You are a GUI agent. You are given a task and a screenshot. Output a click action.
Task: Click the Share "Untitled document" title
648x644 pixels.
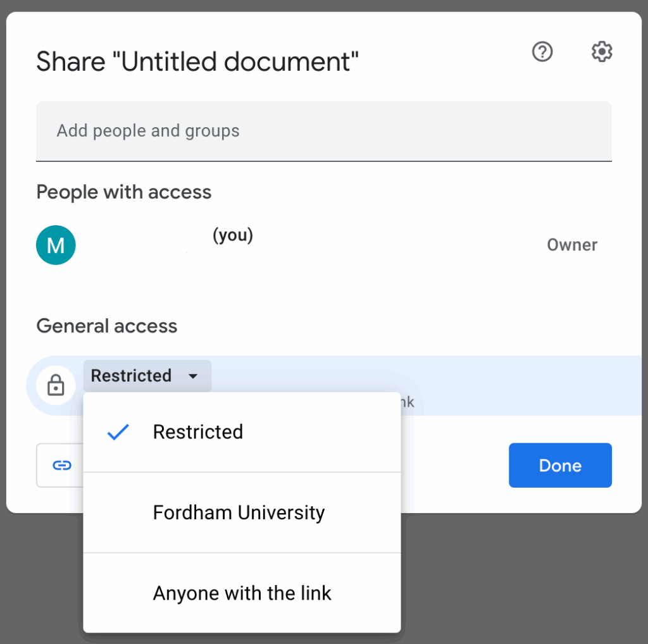197,63
